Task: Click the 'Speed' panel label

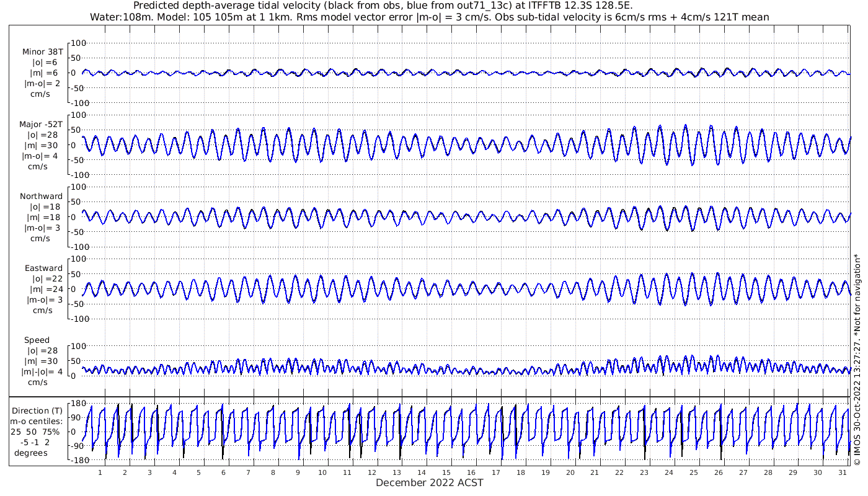Action: point(37,340)
